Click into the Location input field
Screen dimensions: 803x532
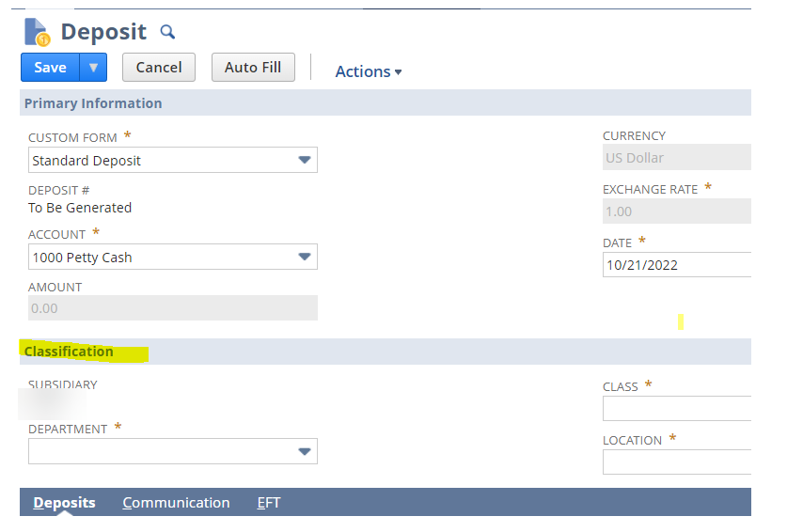[676, 462]
